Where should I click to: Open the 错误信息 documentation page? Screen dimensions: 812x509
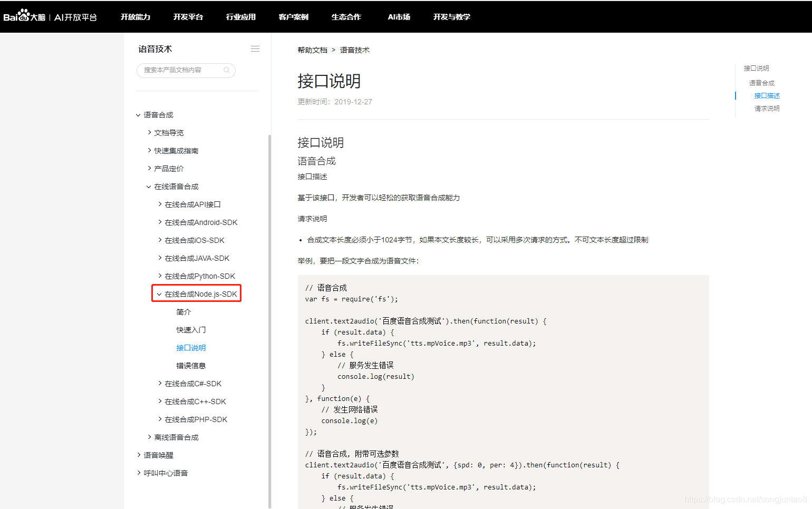click(x=191, y=365)
